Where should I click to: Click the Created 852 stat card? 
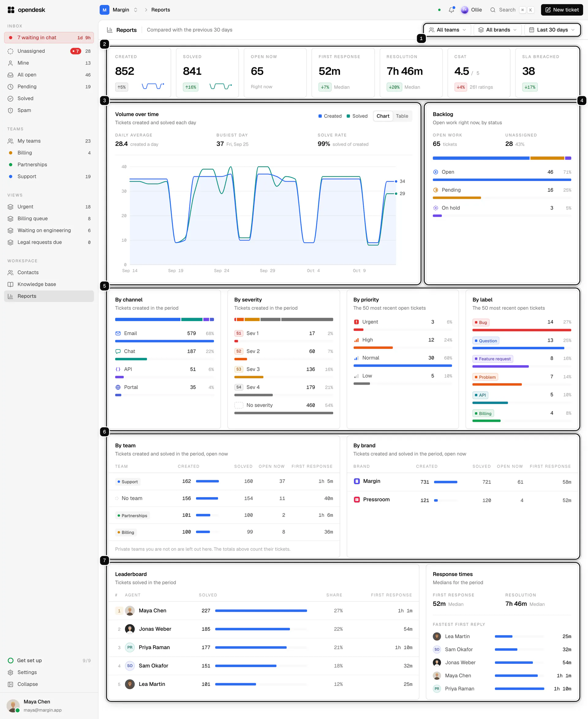(139, 73)
